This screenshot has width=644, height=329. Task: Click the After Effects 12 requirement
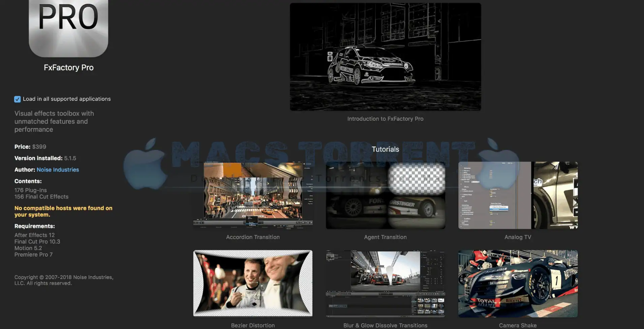34,235
